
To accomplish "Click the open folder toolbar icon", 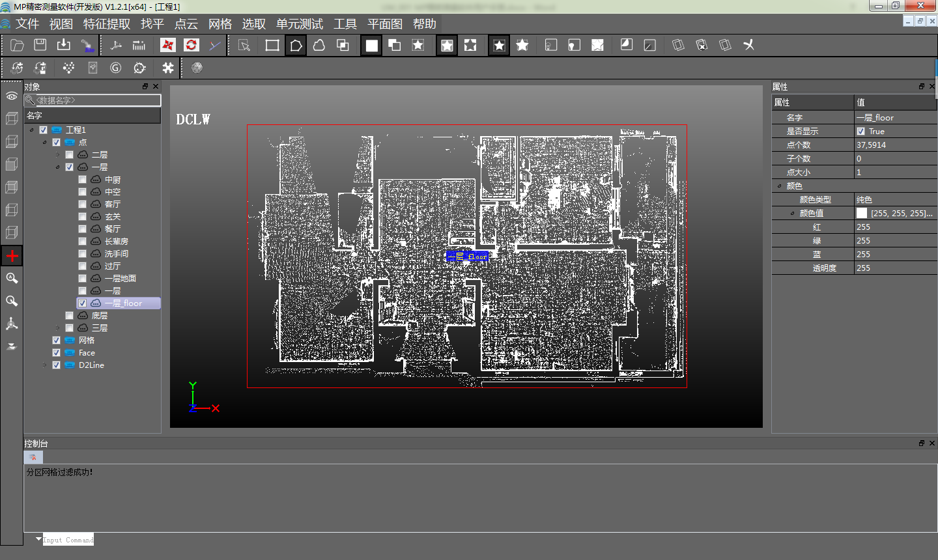I will coord(18,45).
